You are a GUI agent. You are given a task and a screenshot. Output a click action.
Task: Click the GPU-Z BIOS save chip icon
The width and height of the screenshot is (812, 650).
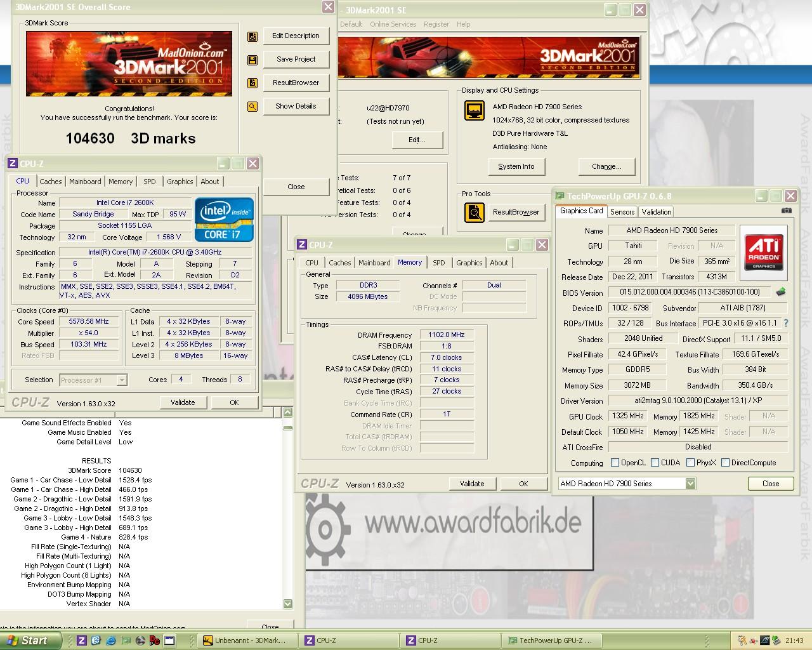(x=780, y=292)
